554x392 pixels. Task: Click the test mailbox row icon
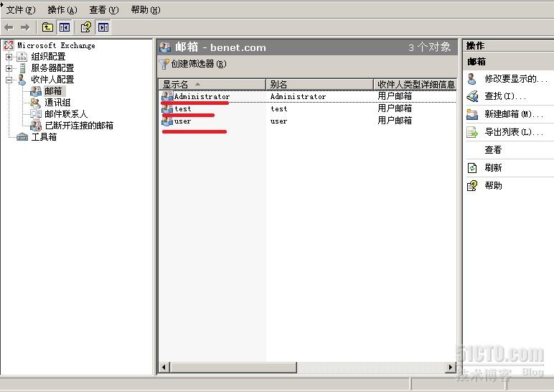point(167,108)
